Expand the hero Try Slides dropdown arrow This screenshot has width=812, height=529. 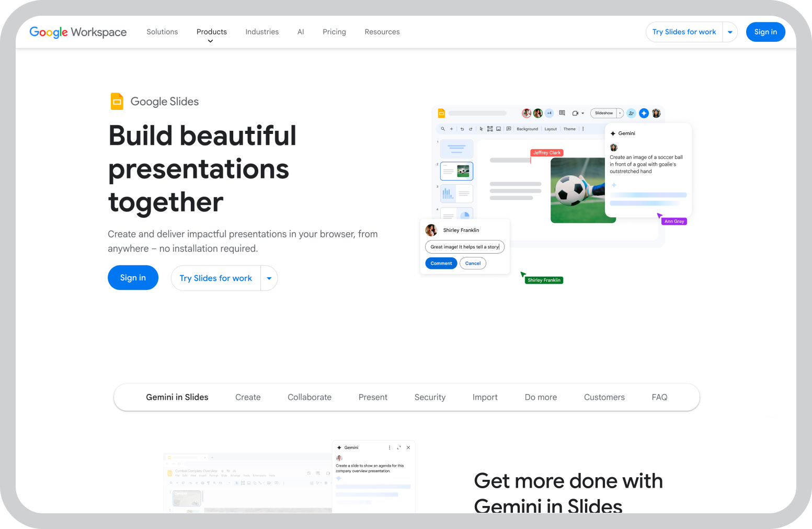coord(269,278)
